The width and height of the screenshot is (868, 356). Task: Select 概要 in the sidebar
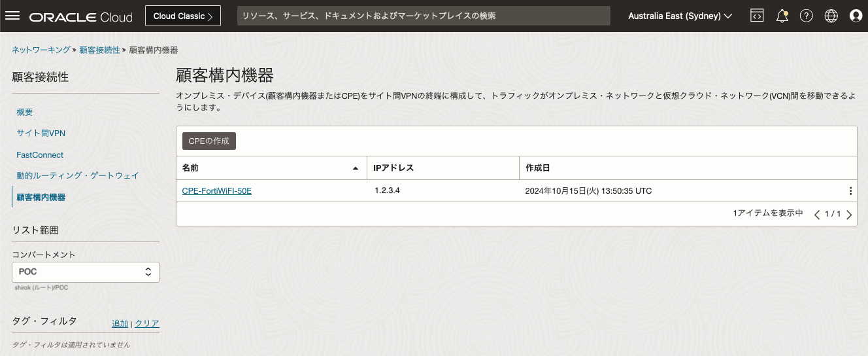click(25, 113)
